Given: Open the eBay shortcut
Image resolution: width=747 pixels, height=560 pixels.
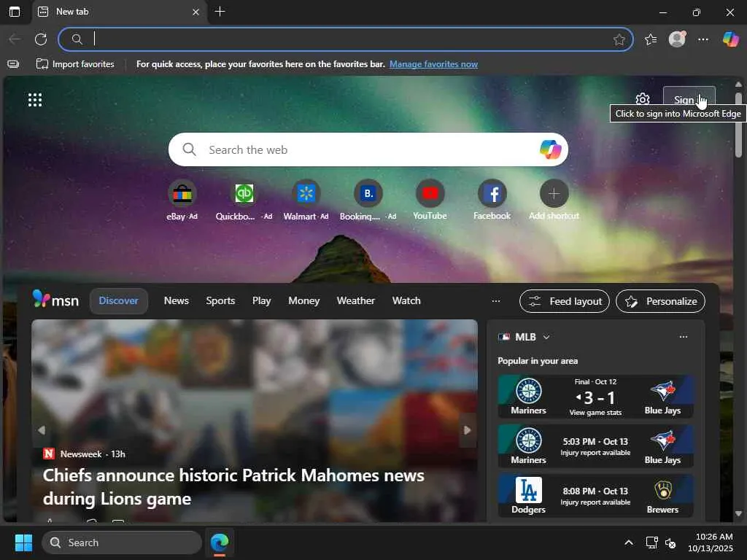Looking at the screenshot, I should [182, 201].
